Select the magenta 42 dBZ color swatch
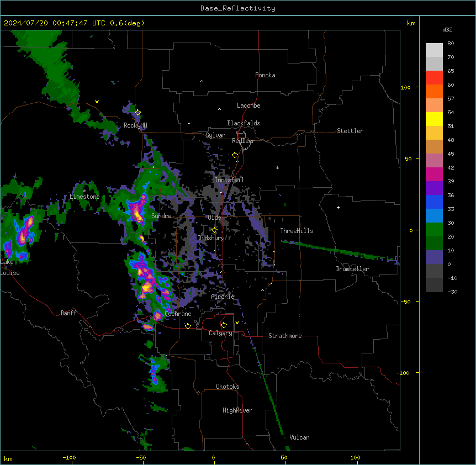This screenshot has height=465, width=476. [x=434, y=174]
